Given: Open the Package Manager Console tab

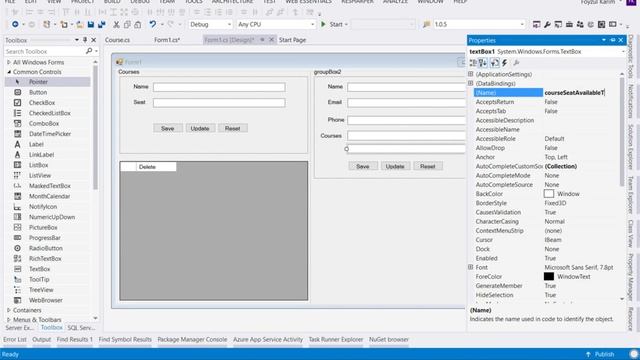Looking at the screenshot, I should click(192, 340).
